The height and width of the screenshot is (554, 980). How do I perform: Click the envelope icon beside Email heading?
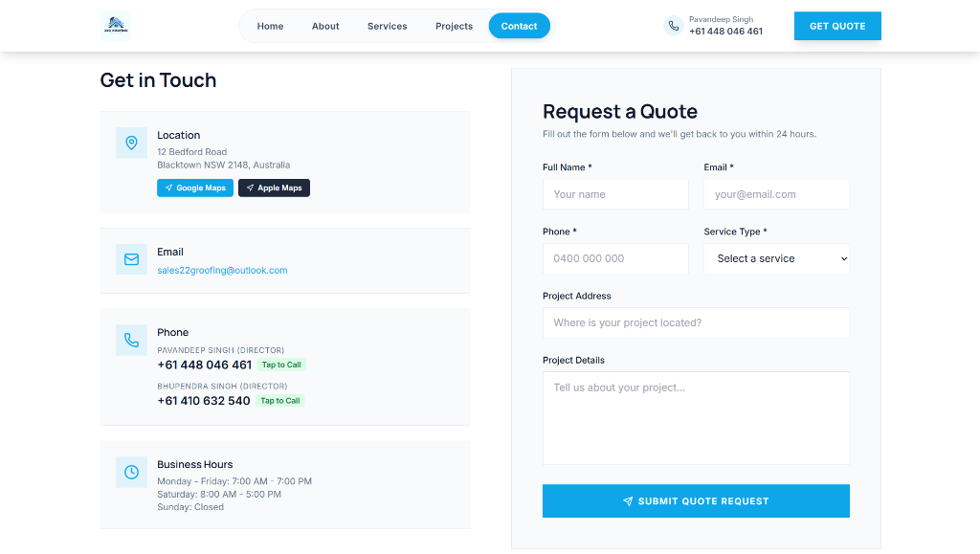[131, 259]
